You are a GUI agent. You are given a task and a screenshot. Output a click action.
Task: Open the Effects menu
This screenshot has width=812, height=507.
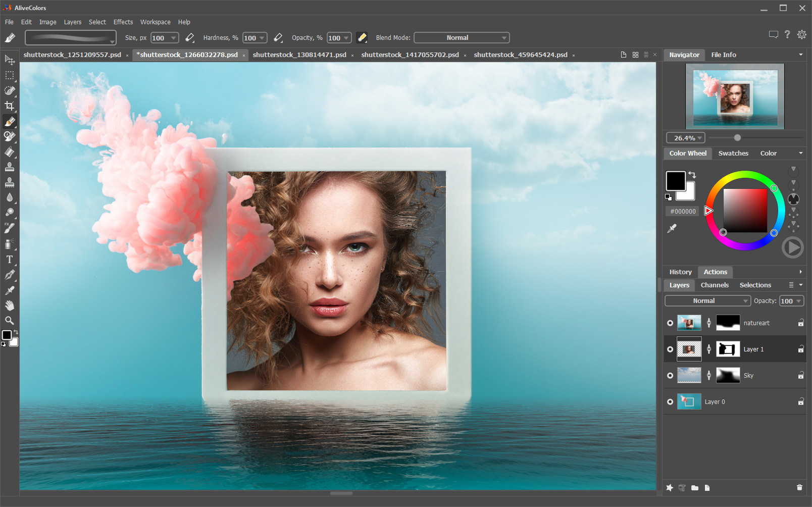pyautogui.click(x=123, y=22)
